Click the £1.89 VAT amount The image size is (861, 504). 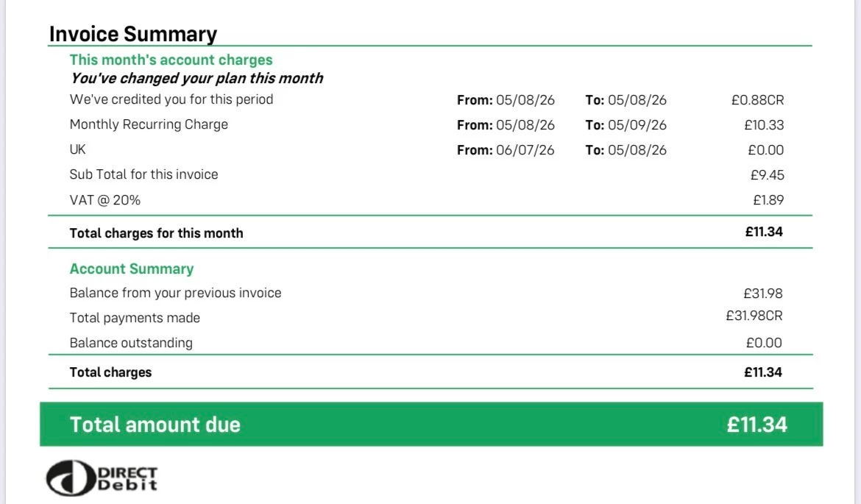tap(768, 200)
